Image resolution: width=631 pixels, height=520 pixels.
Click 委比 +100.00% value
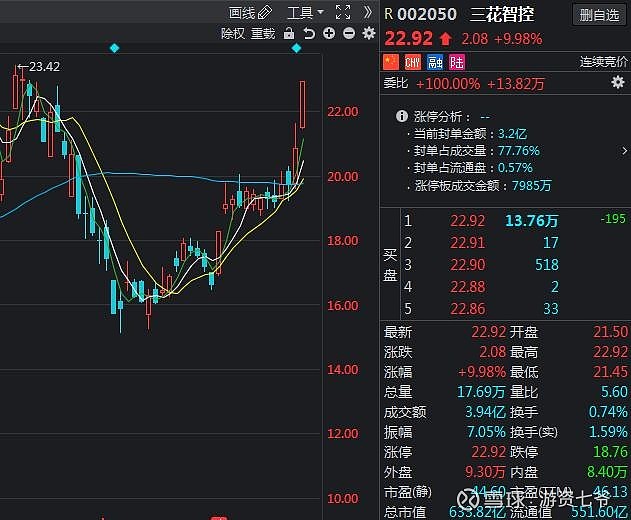point(447,84)
